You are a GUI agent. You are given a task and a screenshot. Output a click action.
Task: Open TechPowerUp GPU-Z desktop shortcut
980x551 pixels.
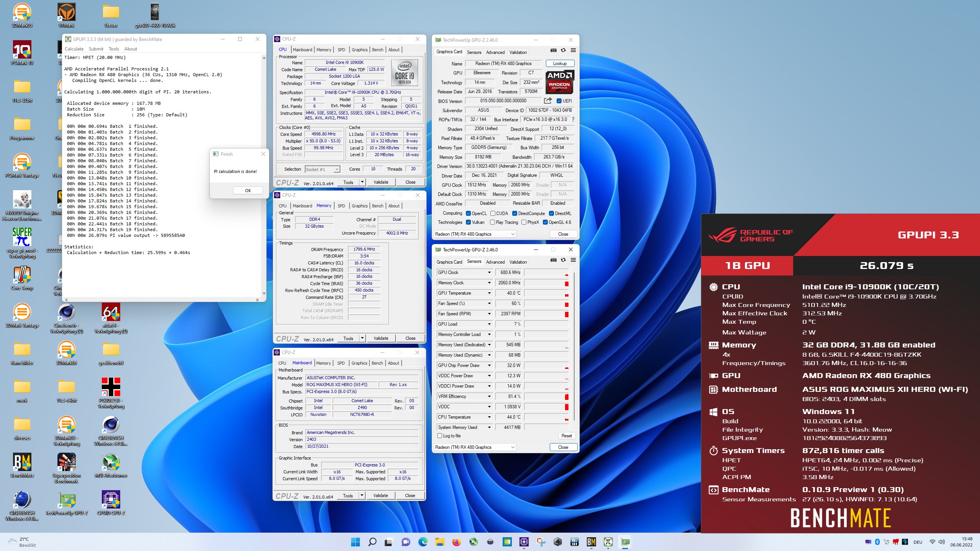pyautogui.click(x=66, y=503)
